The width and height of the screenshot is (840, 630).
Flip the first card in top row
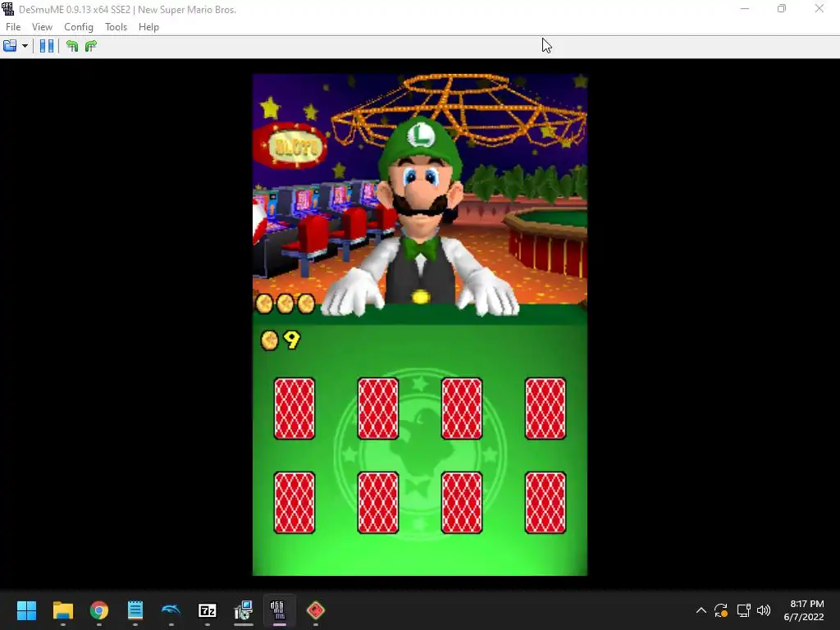click(x=294, y=409)
